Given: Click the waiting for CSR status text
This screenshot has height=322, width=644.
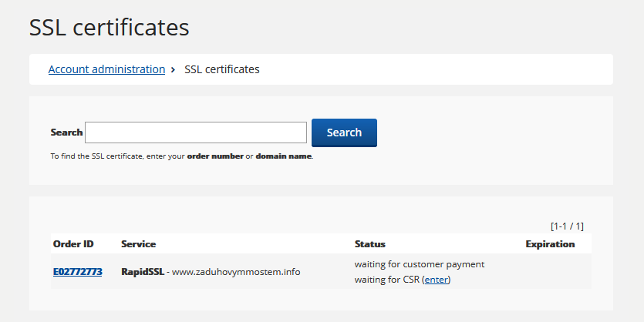Looking at the screenshot, I should [387, 280].
